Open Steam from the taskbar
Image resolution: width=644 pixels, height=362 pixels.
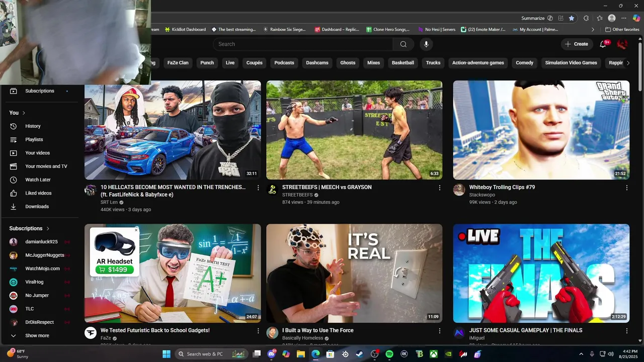359,354
